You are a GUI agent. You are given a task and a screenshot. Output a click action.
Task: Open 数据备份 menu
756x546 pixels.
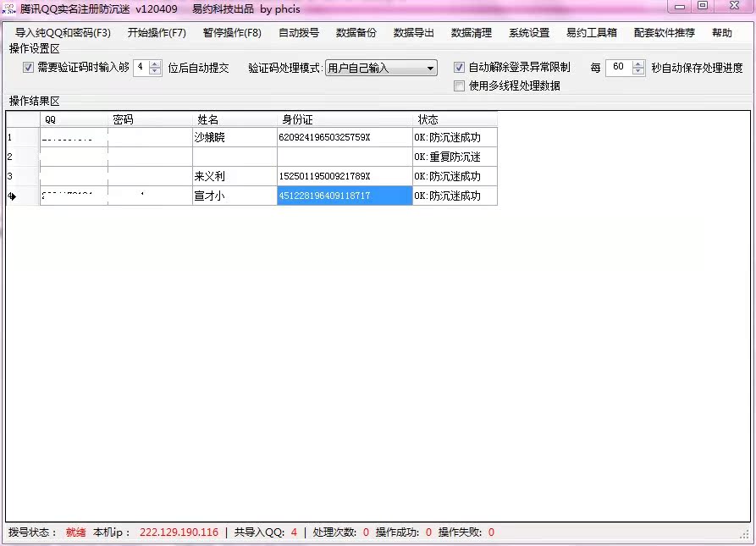356,33
